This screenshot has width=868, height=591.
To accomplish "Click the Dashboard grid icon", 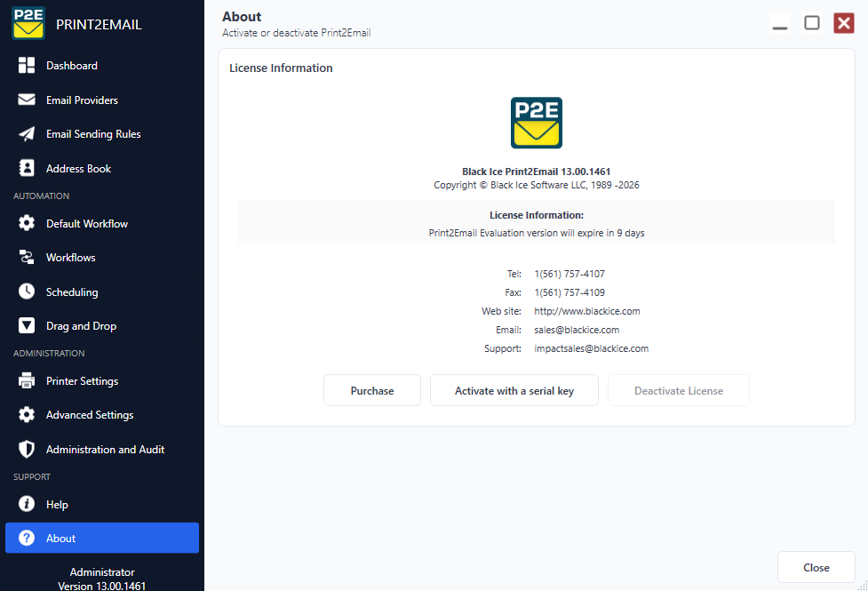I will point(27,66).
